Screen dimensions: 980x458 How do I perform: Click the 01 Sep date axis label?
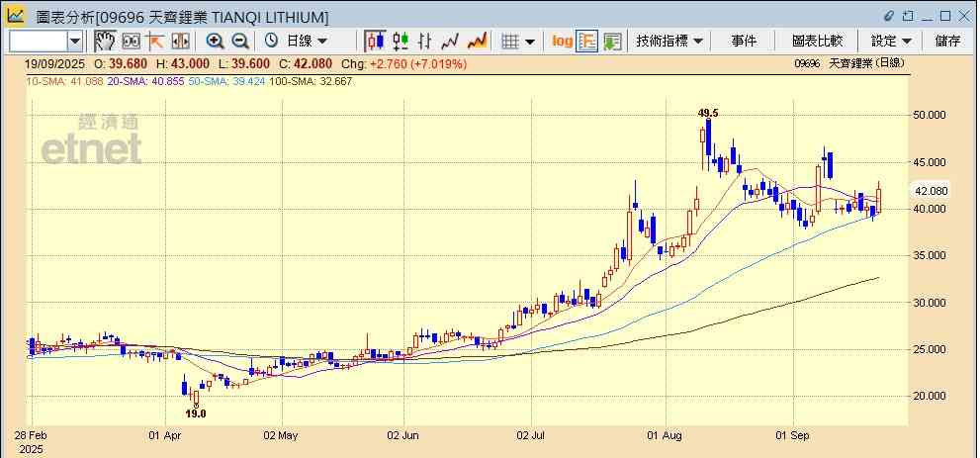point(792,435)
